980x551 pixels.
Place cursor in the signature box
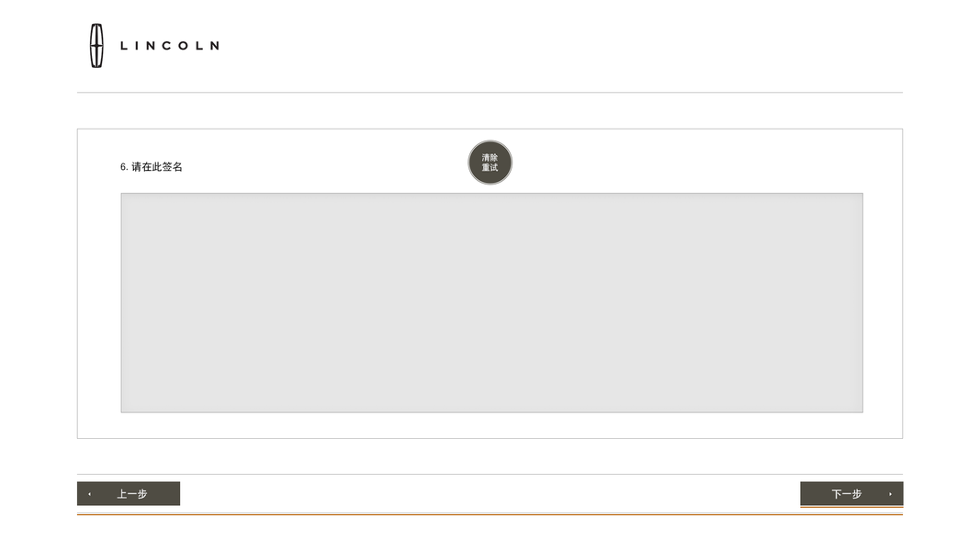491,303
